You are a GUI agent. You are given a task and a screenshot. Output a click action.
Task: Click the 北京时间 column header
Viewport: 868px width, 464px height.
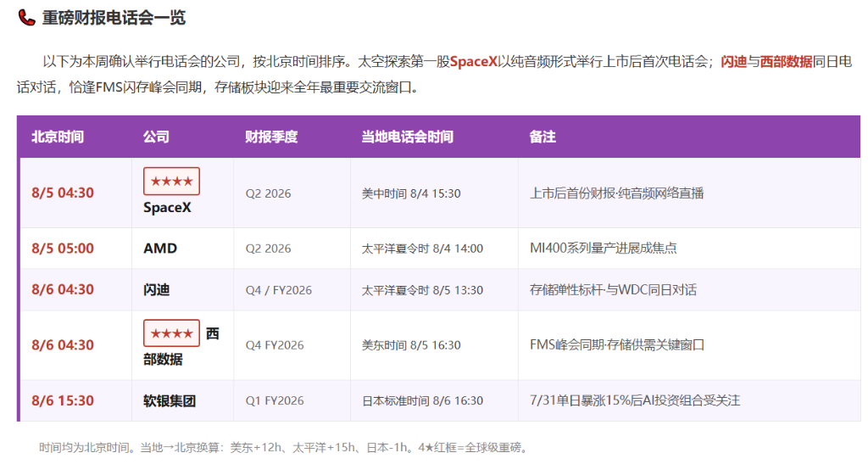point(58,137)
